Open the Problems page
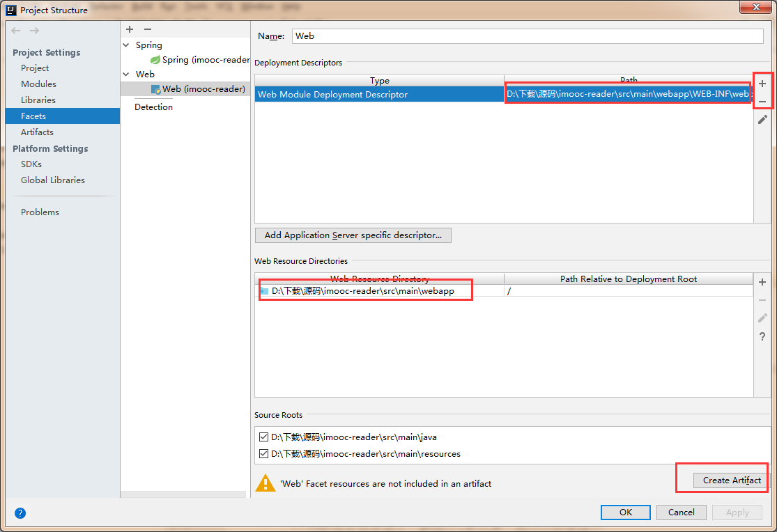The height and width of the screenshot is (532, 777). click(x=40, y=212)
